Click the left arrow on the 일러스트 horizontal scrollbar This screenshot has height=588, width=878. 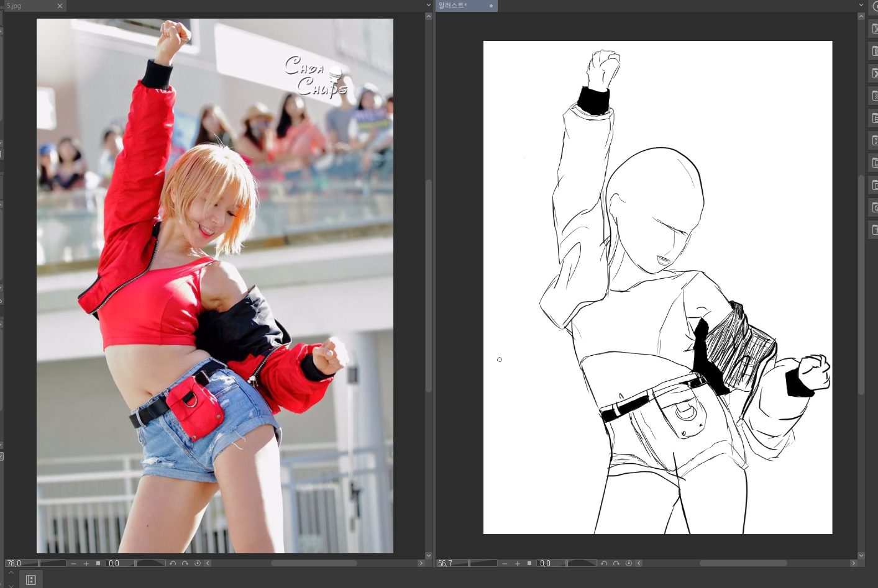639,563
